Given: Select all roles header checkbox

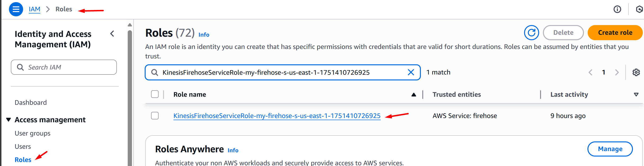Looking at the screenshot, I should coord(155,94).
